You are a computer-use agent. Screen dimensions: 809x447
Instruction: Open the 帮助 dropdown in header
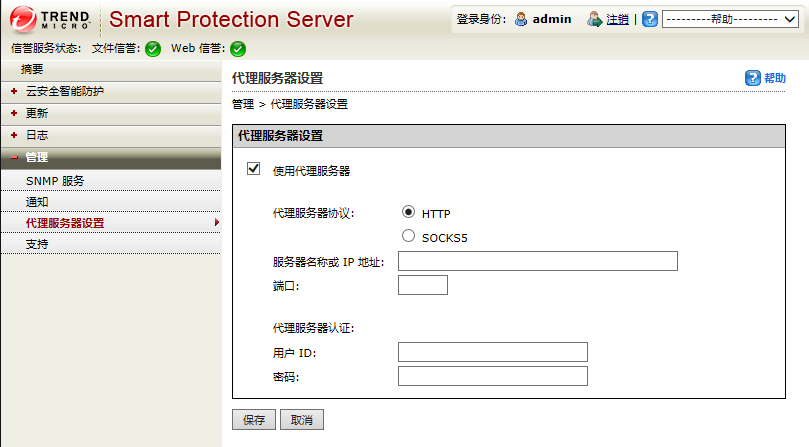pyautogui.click(x=733, y=19)
